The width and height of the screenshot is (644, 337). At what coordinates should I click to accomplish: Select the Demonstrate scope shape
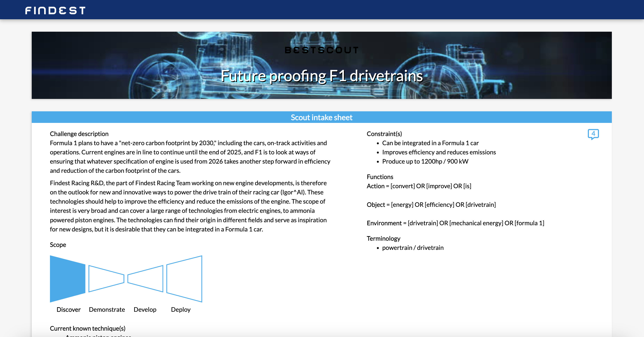[106, 279]
